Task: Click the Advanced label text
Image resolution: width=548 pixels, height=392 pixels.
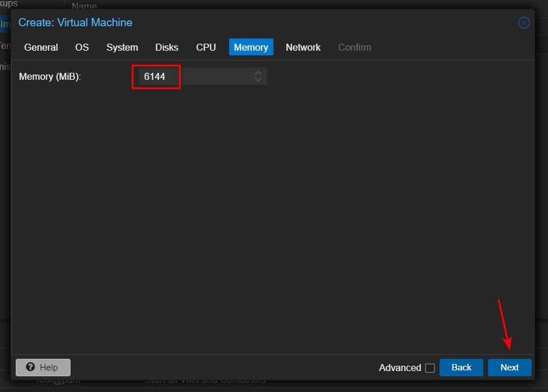Action: (x=399, y=368)
